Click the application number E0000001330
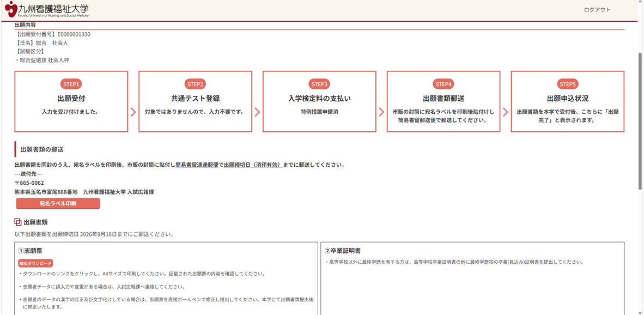The height and width of the screenshot is (315, 644). pos(74,34)
